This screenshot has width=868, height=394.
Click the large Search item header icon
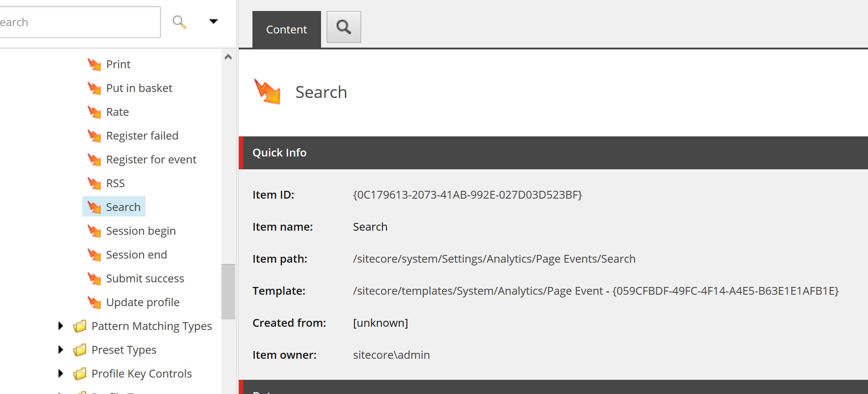pos(267,92)
